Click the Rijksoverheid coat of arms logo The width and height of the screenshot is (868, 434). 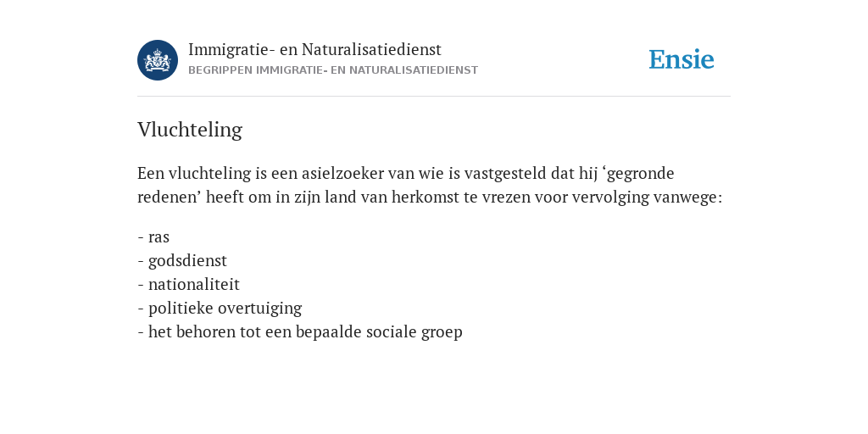(x=158, y=60)
